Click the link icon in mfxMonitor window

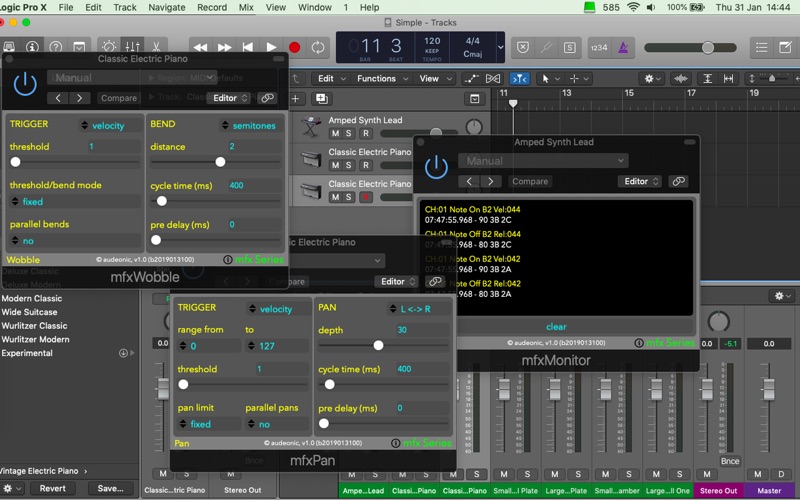pyautogui.click(x=678, y=181)
